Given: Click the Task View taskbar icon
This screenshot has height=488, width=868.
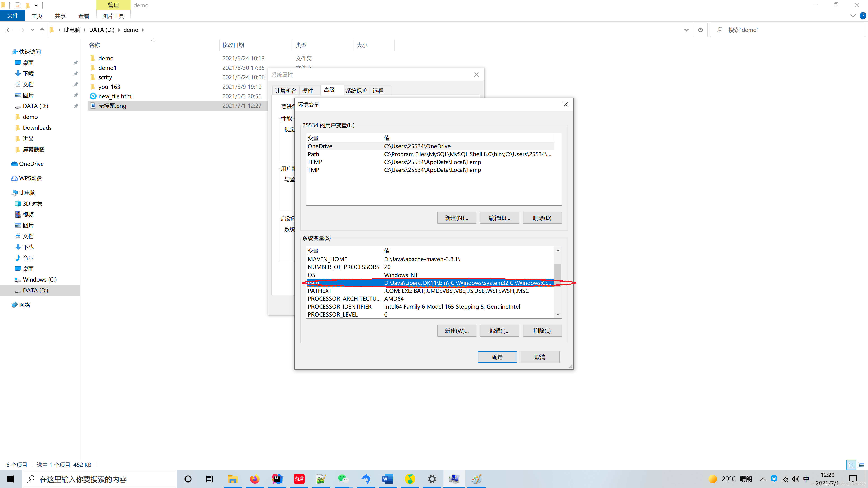Looking at the screenshot, I should (x=210, y=479).
